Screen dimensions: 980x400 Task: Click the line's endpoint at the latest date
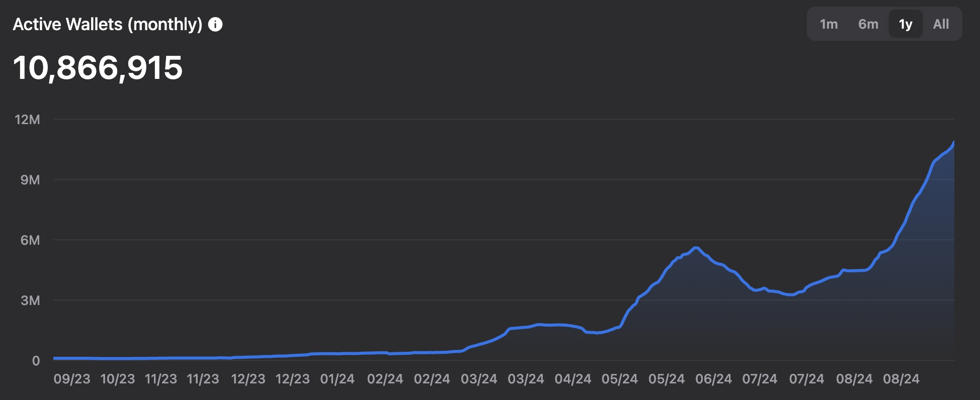click(953, 143)
